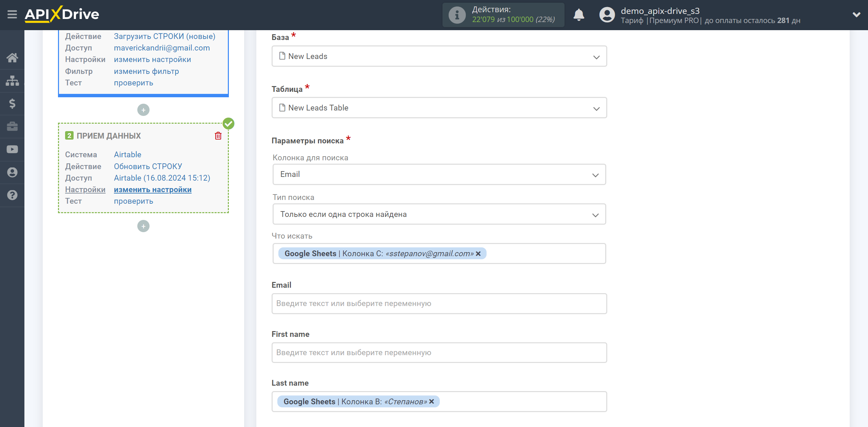Open Тип поиска dropdown
This screenshot has height=427, width=868.
439,214
